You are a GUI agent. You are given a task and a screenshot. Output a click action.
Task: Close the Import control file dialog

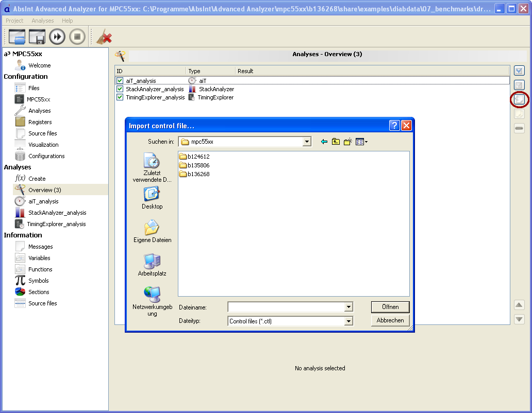click(x=406, y=125)
